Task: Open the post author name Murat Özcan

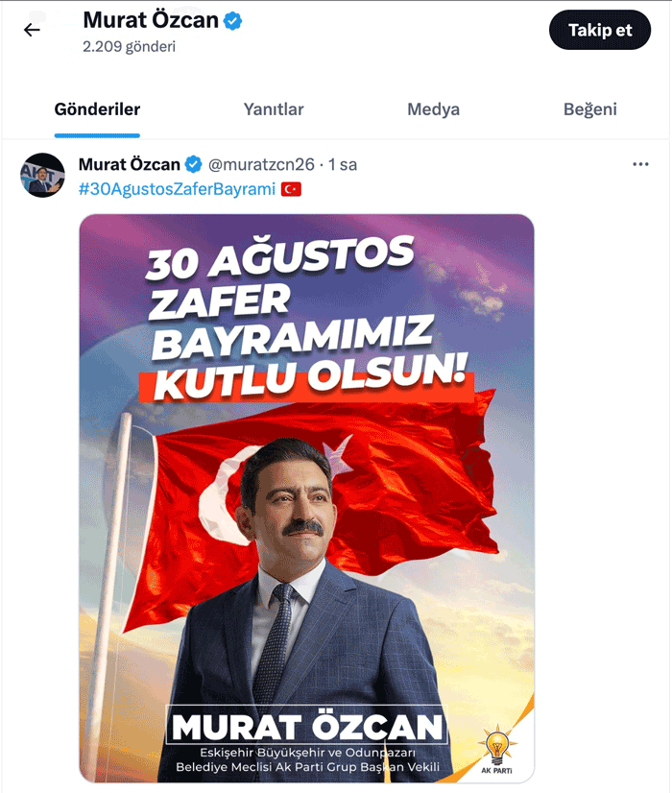Action: (x=130, y=164)
